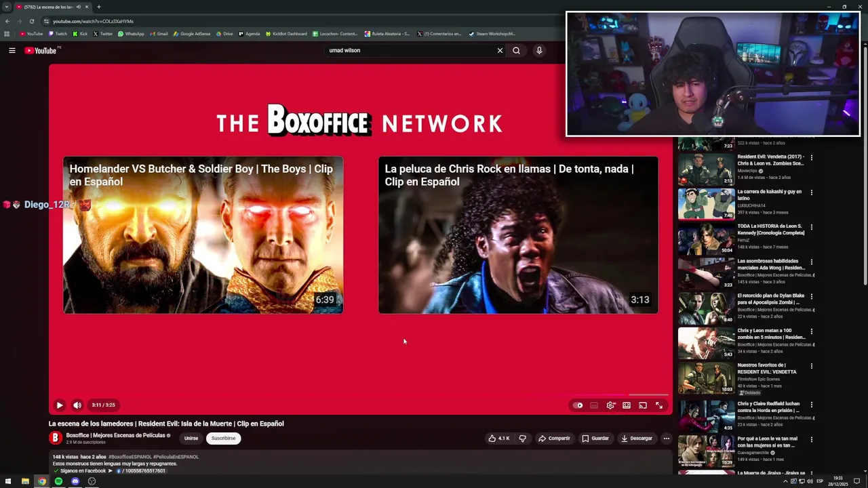Switch to theater mode view
868x488 pixels.
[627, 405]
